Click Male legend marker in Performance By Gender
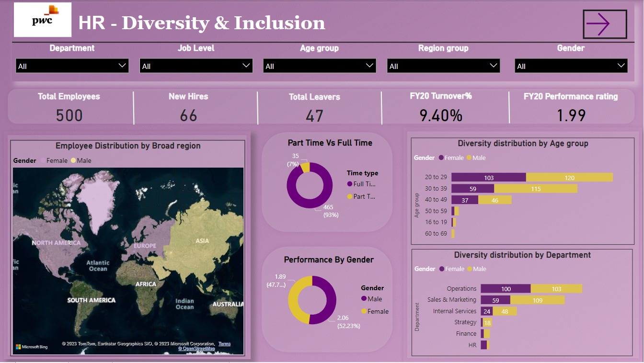The width and height of the screenshot is (644, 363). point(364,299)
